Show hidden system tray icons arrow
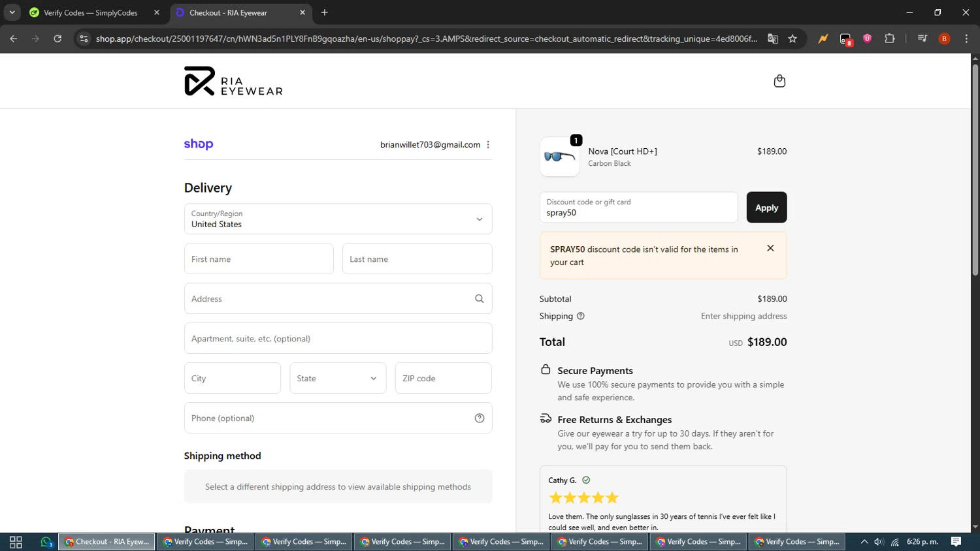The width and height of the screenshot is (980, 551). (864, 542)
